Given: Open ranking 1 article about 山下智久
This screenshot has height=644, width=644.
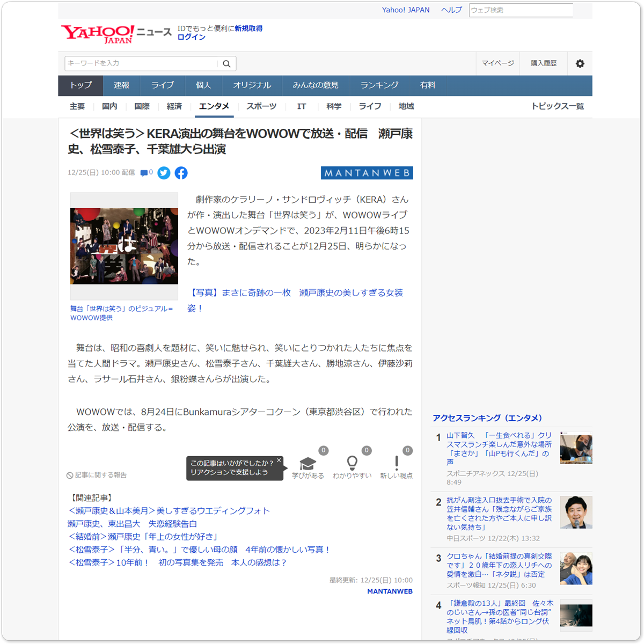Looking at the screenshot, I should click(499, 448).
